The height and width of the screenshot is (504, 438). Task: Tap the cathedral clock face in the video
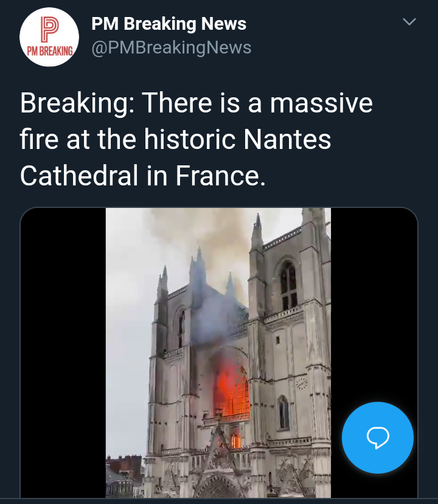pyautogui.click(x=302, y=384)
